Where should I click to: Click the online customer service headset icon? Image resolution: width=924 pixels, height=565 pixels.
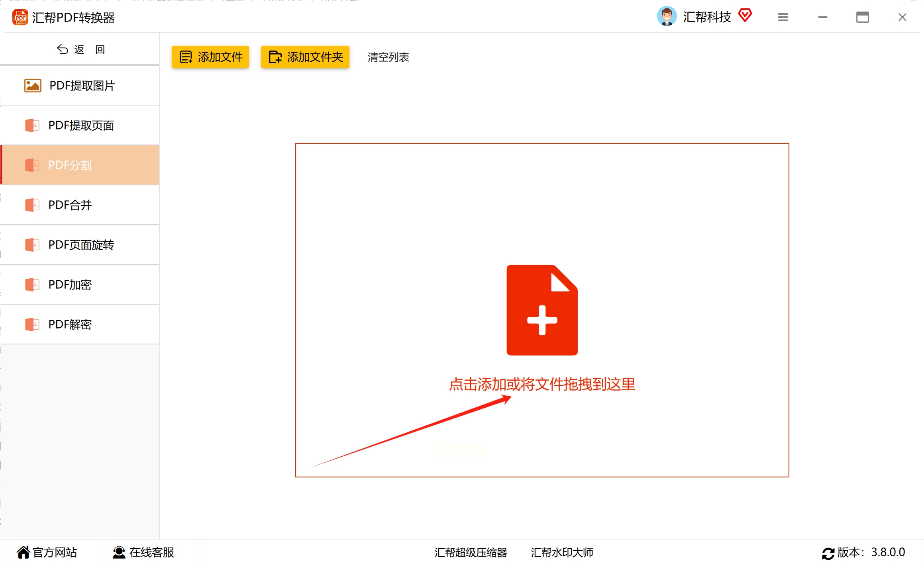[119, 552]
